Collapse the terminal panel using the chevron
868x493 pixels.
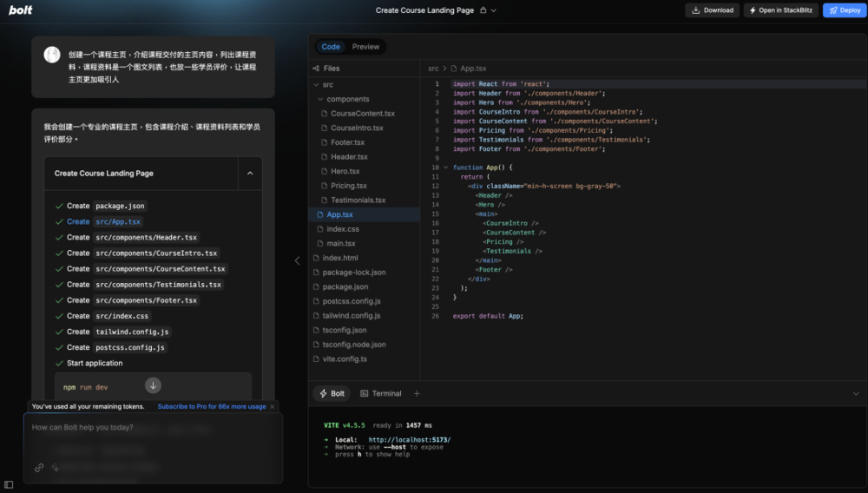click(x=856, y=393)
